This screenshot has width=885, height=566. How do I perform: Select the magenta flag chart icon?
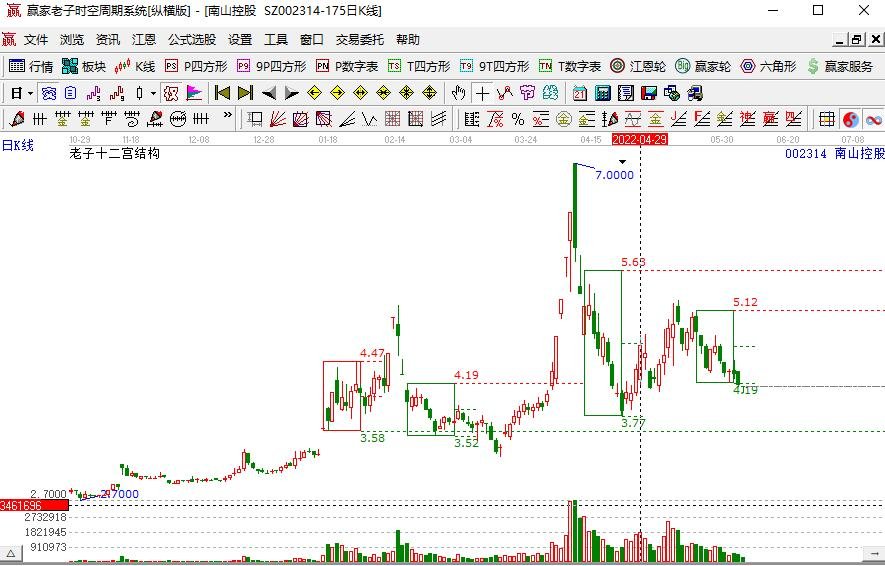194,93
